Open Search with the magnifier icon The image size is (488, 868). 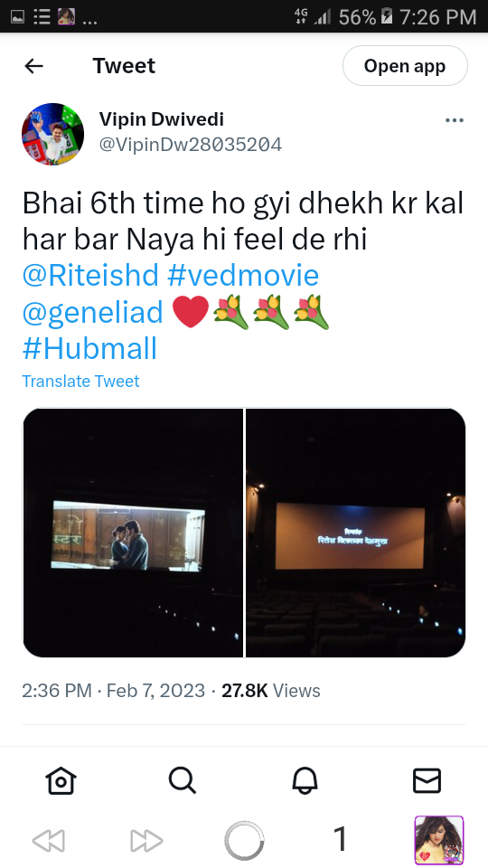click(x=182, y=780)
